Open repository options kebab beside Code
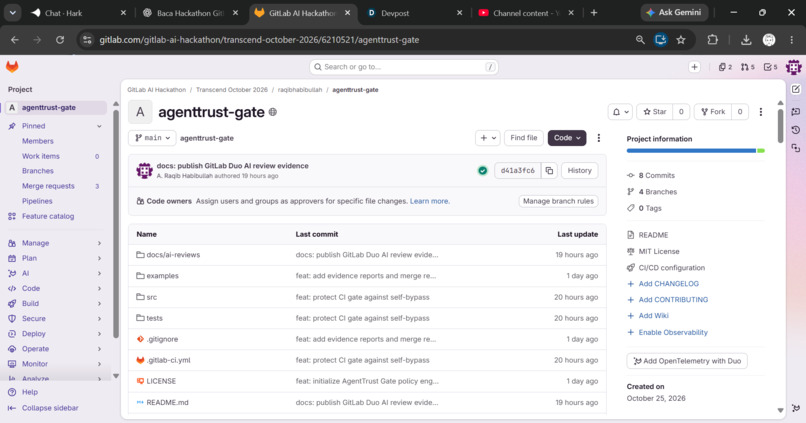806x423 pixels. tap(598, 138)
